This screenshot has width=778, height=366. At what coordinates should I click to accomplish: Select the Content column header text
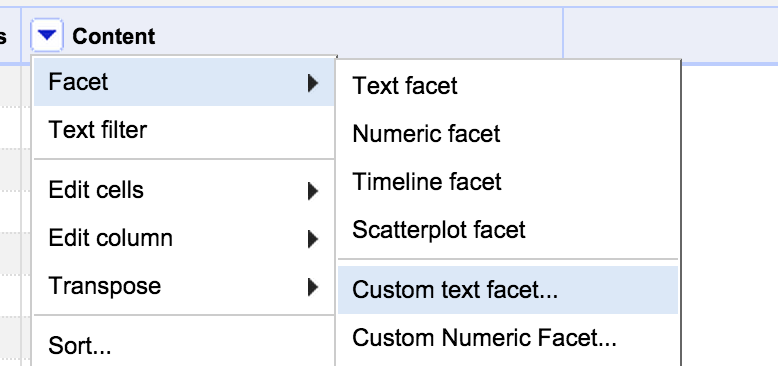114,37
